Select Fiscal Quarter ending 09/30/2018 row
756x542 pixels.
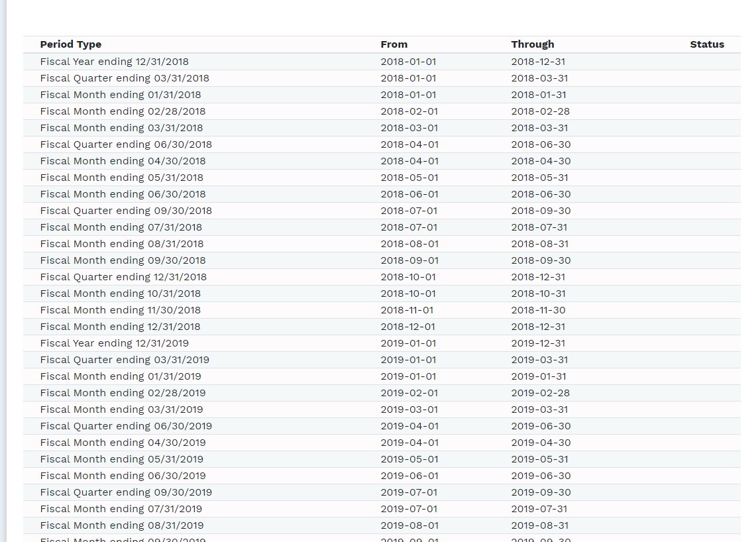point(126,211)
